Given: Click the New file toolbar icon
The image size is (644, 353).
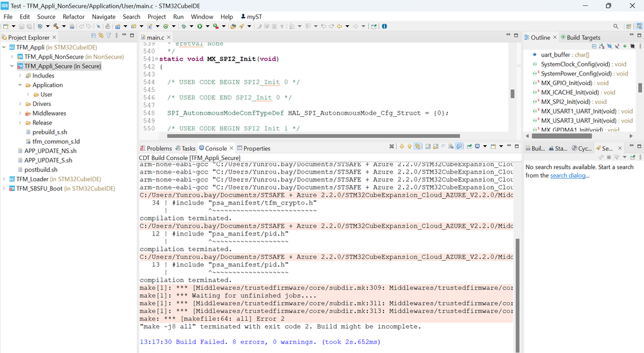Looking at the screenshot, I should click(6, 26).
